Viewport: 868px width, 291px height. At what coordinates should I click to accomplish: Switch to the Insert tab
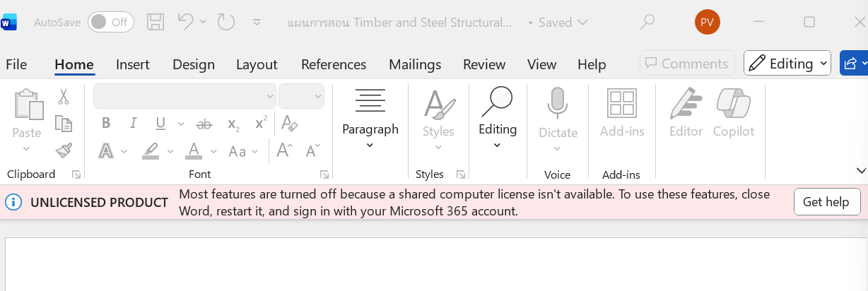(x=133, y=64)
